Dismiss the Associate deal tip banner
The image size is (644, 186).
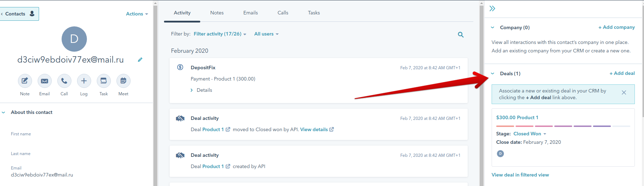click(x=624, y=92)
